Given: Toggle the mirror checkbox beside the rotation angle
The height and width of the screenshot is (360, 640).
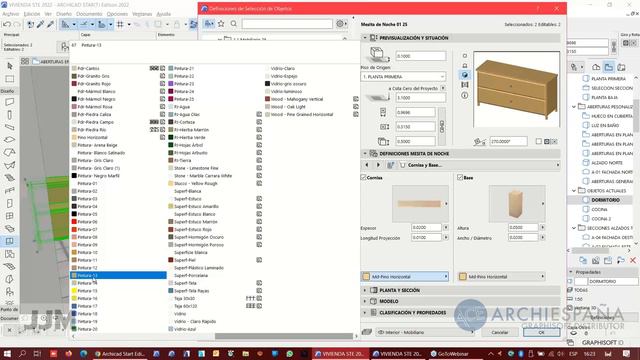Looking at the screenshot, I should tap(539, 141).
